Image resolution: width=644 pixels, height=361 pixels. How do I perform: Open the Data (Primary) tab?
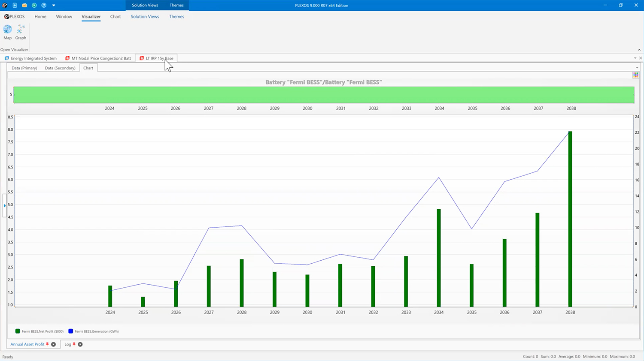[x=24, y=68]
